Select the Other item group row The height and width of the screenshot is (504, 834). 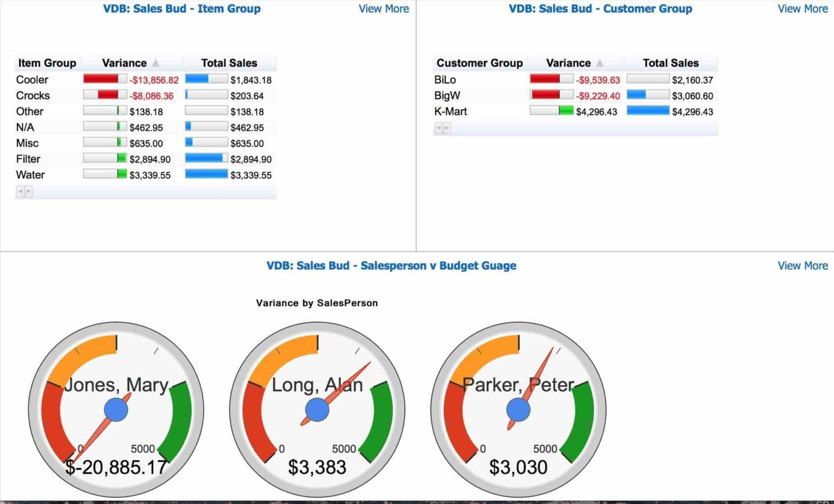click(x=145, y=111)
